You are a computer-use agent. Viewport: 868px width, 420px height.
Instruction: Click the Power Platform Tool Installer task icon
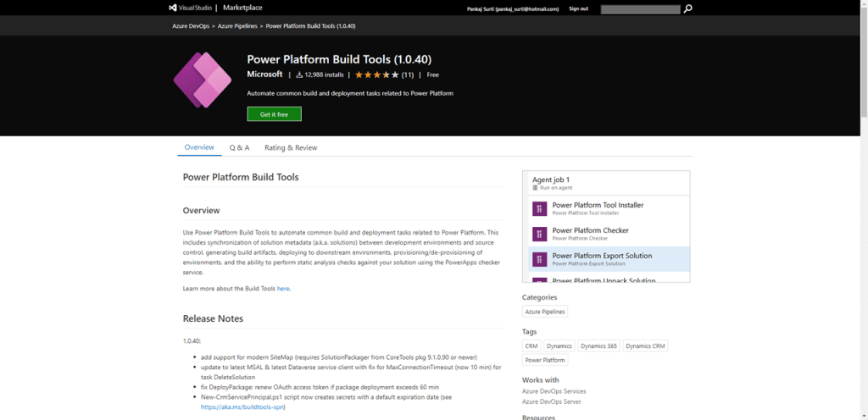pyautogui.click(x=539, y=208)
